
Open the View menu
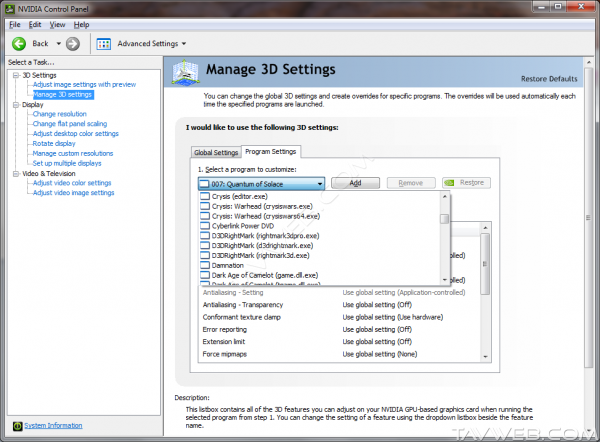coord(57,25)
